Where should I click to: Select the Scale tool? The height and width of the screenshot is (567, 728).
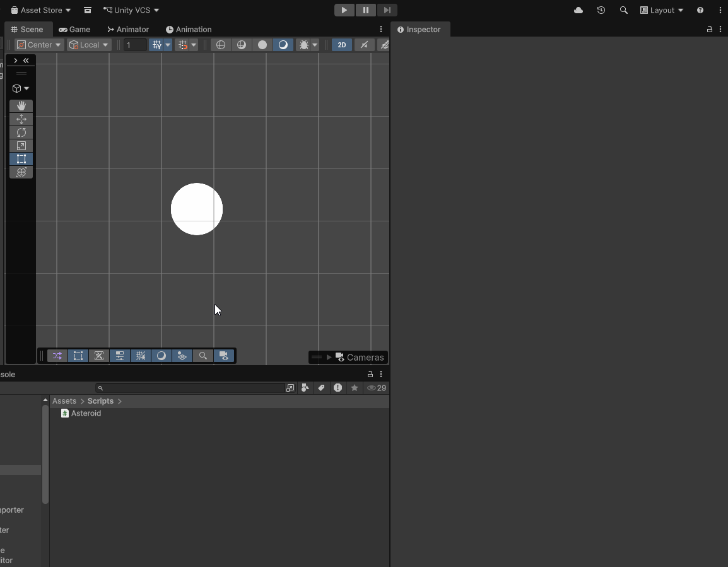21,146
